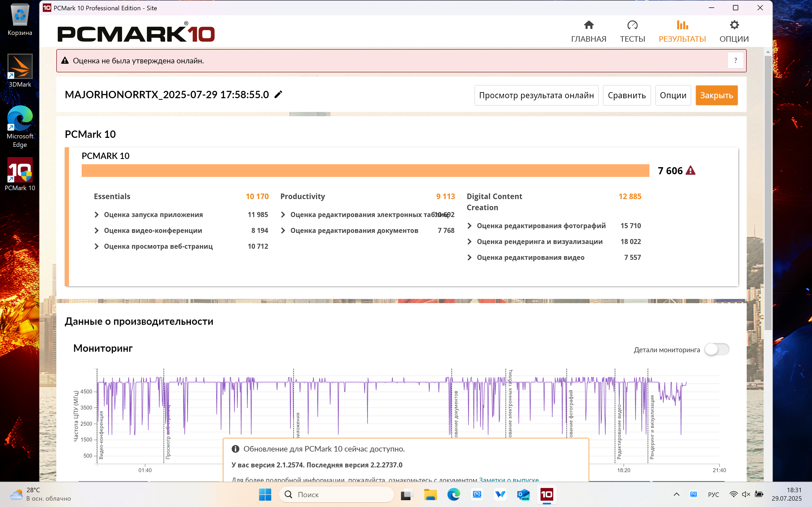The image size is (812, 507).
Task: Switch to the РУС language indicator
Action: [x=713, y=495]
